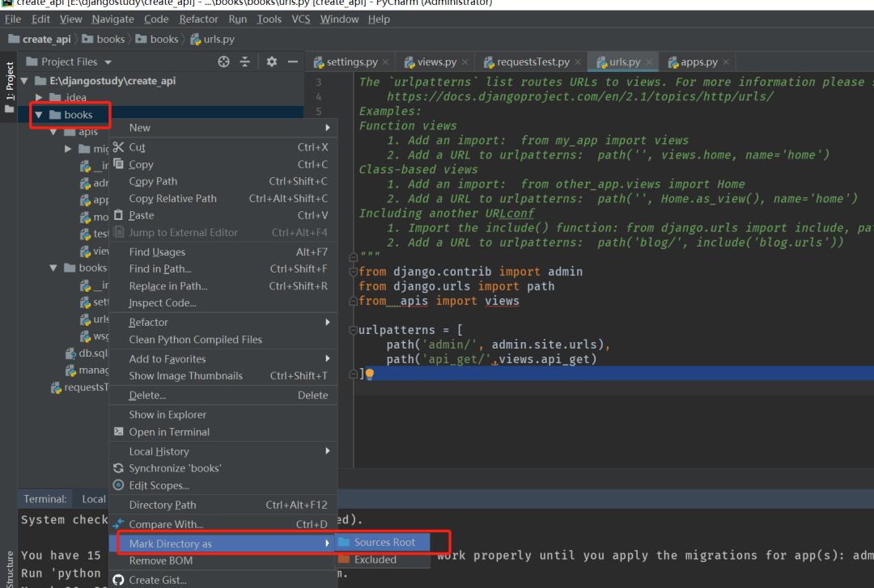Fold the django.contrib import line in gutter
The height and width of the screenshot is (588, 874).
point(353,272)
